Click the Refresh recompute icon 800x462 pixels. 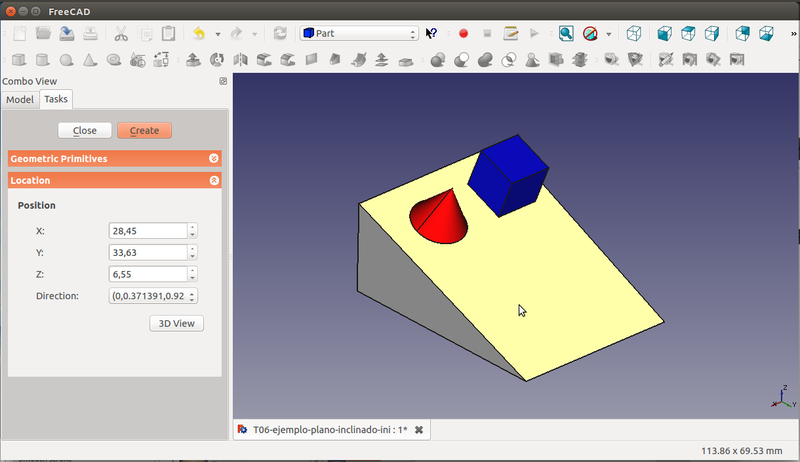280,33
